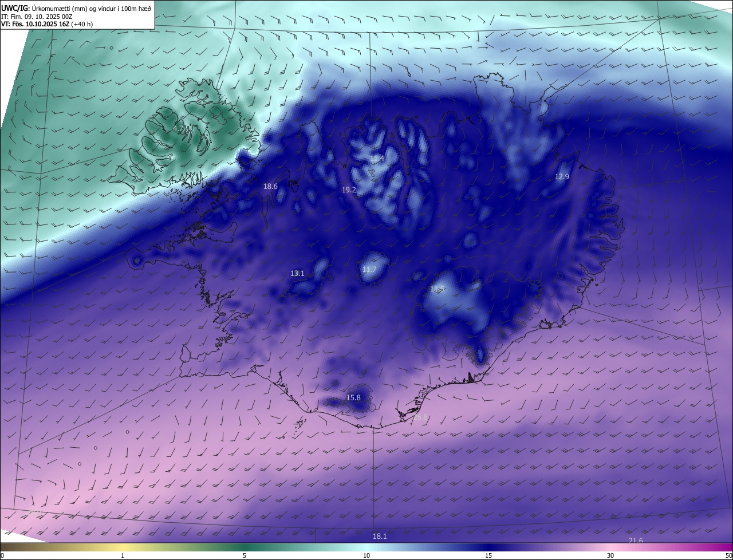The width and height of the screenshot is (733, 560).
Task: Click the color scale tick labeled 0
Action: 2,555
